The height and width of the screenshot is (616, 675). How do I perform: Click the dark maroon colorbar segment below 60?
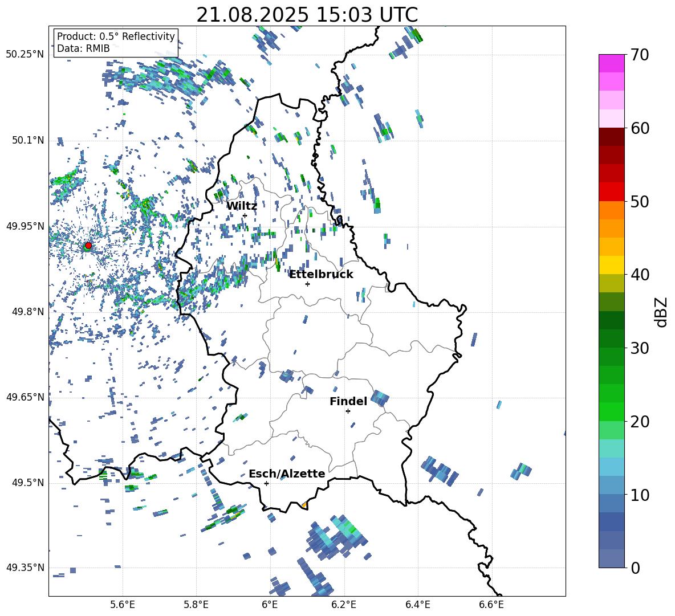click(x=611, y=137)
